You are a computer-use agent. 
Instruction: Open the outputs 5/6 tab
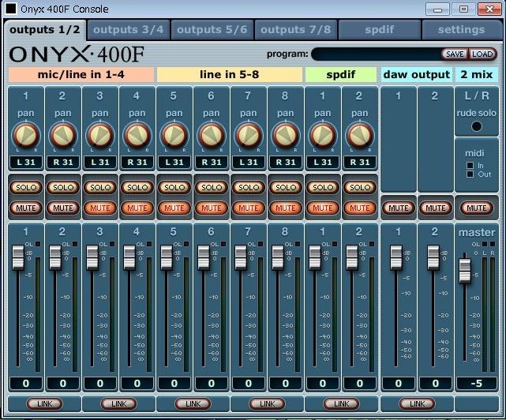[x=212, y=30]
